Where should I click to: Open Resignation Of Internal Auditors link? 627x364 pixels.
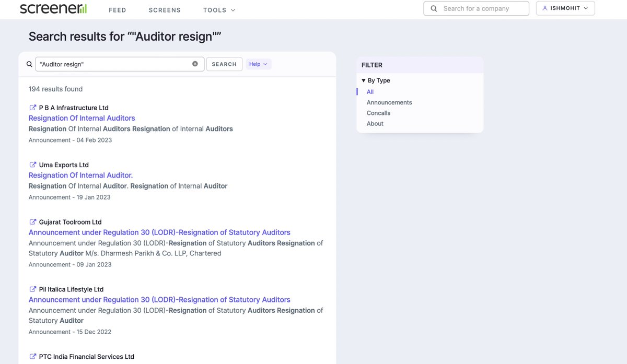(x=82, y=118)
